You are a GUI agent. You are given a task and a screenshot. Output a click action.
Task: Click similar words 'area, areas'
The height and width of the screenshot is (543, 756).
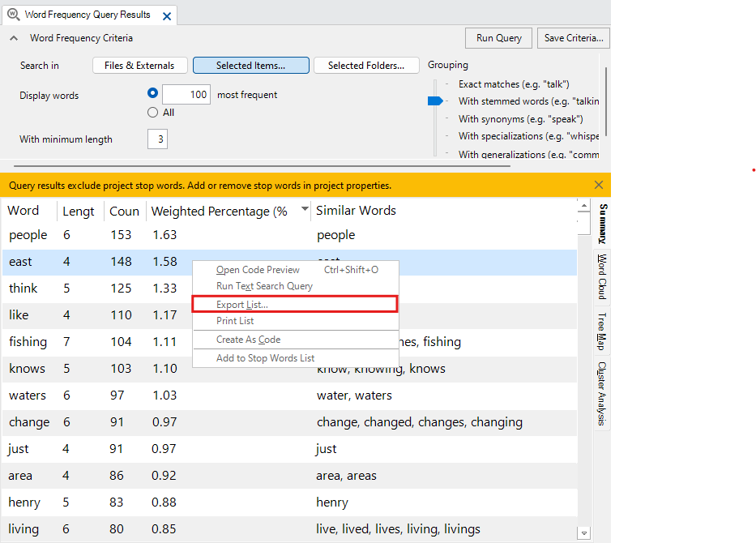pos(346,476)
